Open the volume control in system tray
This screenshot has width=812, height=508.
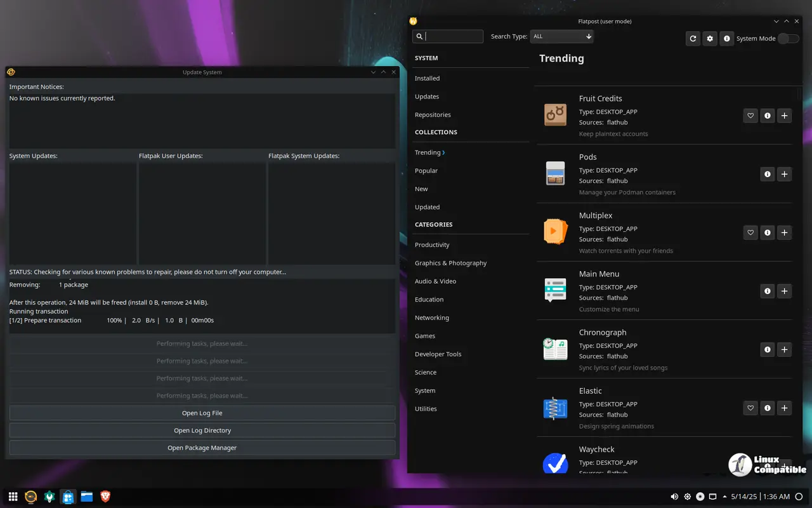coord(674,497)
